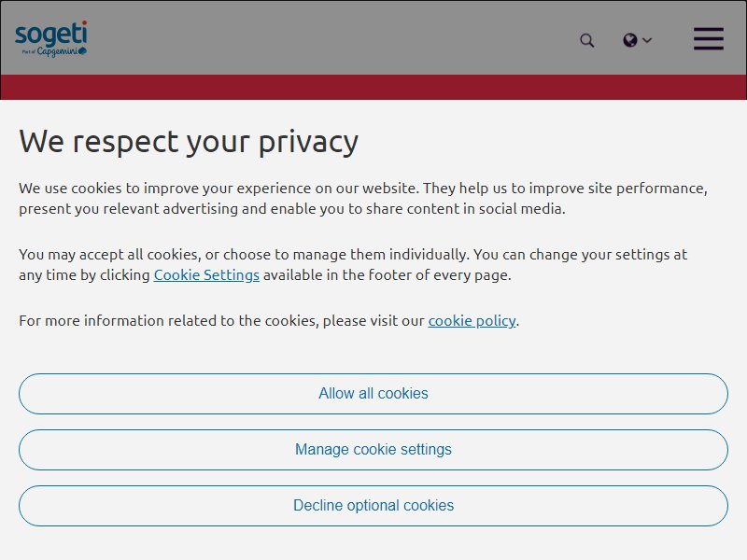Image resolution: width=747 pixels, height=560 pixels.
Task: Click the Capgemini wordmark under the logo
Action: [57, 51]
